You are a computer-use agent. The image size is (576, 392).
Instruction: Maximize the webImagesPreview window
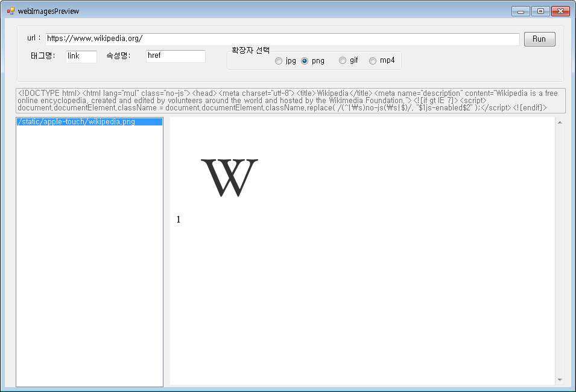pos(540,11)
